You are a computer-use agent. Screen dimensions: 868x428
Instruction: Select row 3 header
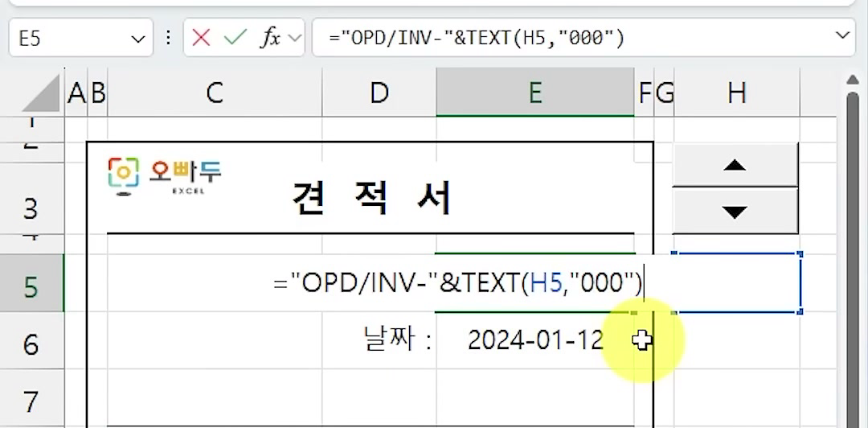click(31, 199)
